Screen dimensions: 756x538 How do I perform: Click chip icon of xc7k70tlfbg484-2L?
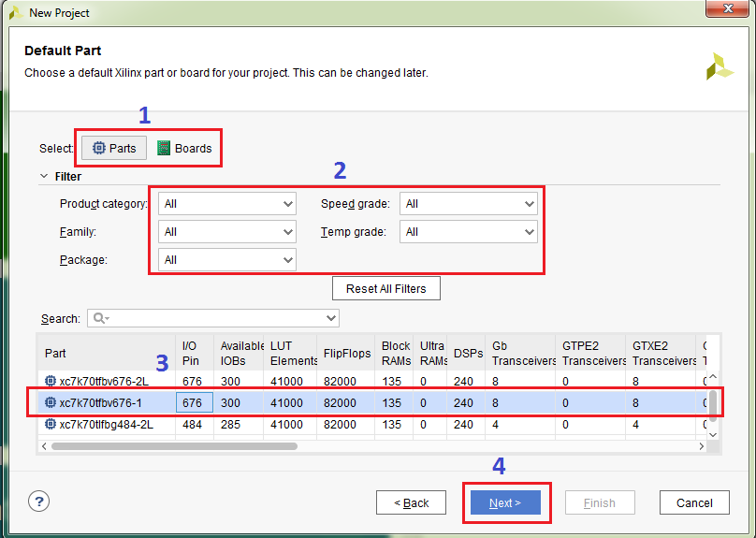point(51,424)
